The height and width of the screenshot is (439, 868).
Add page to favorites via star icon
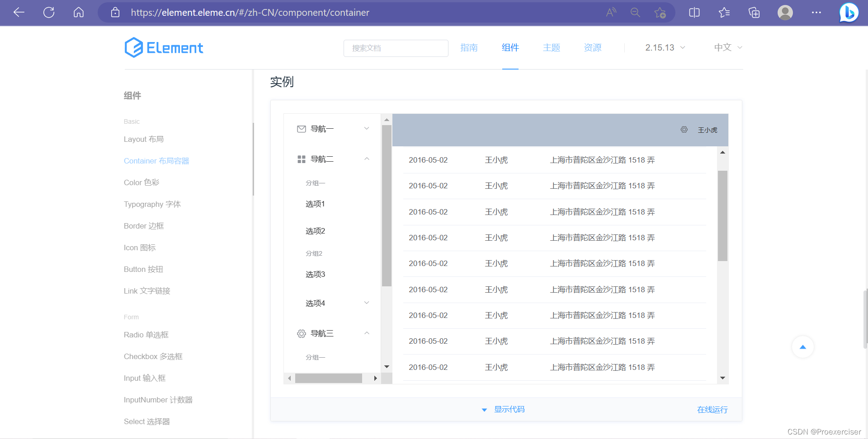point(660,12)
